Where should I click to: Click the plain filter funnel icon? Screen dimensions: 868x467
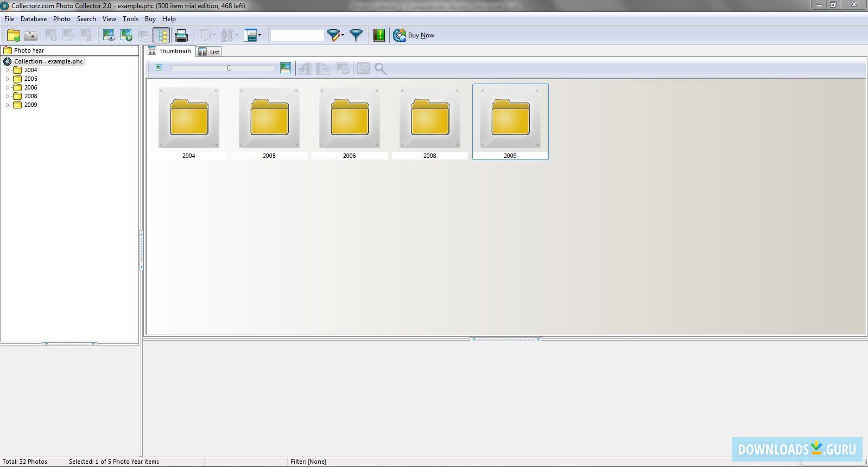(356, 36)
